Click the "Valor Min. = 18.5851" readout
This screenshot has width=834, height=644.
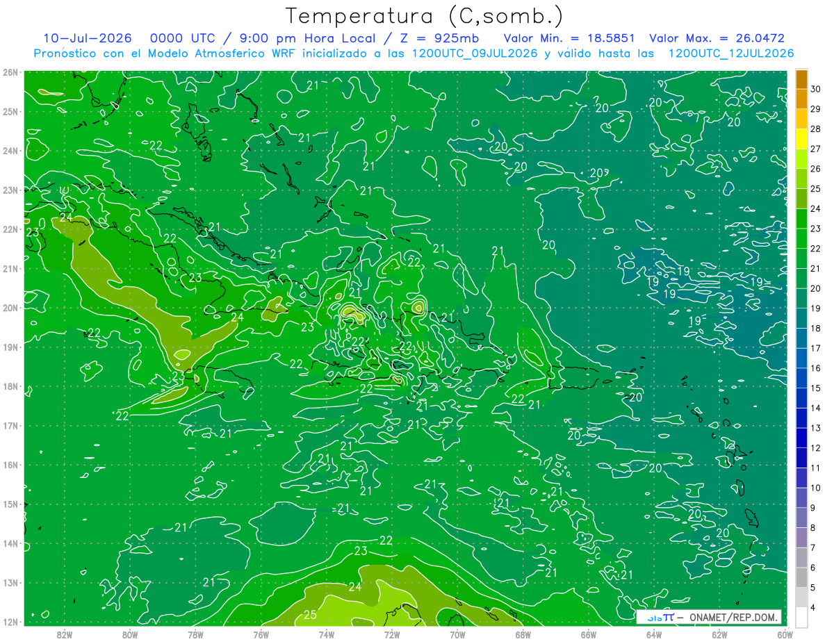click(x=569, y=38)
